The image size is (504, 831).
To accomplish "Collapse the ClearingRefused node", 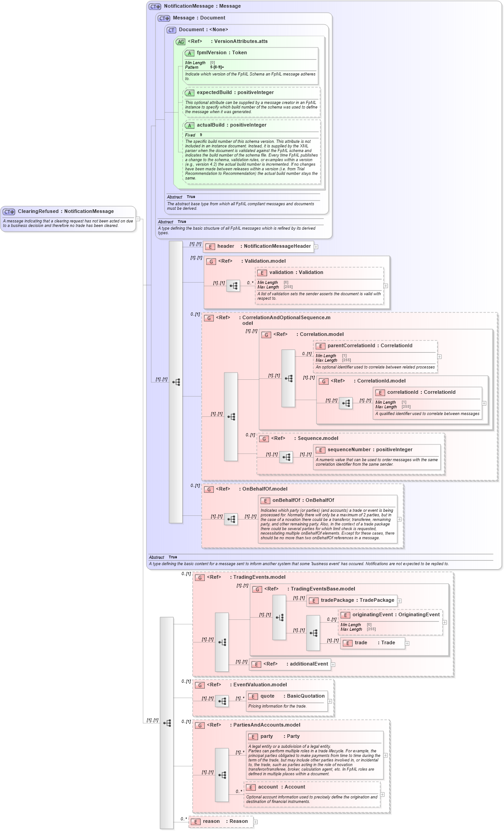I will (138, 219).
